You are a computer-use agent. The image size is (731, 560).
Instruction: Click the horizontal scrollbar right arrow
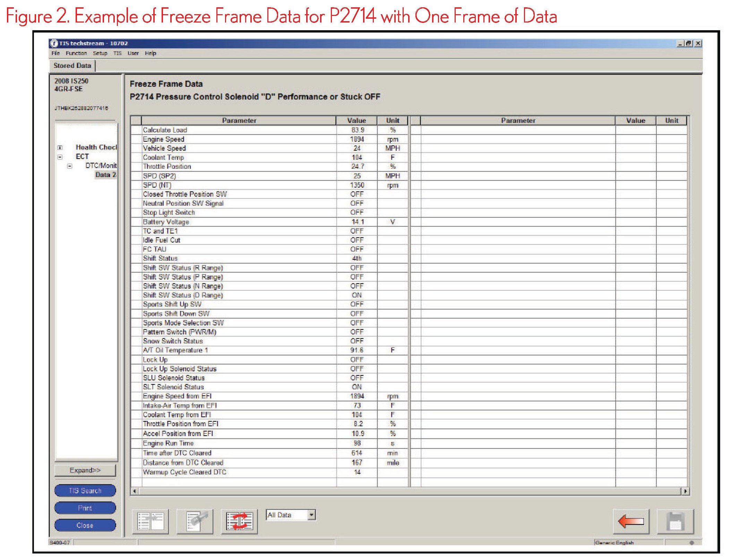(685, 491)
